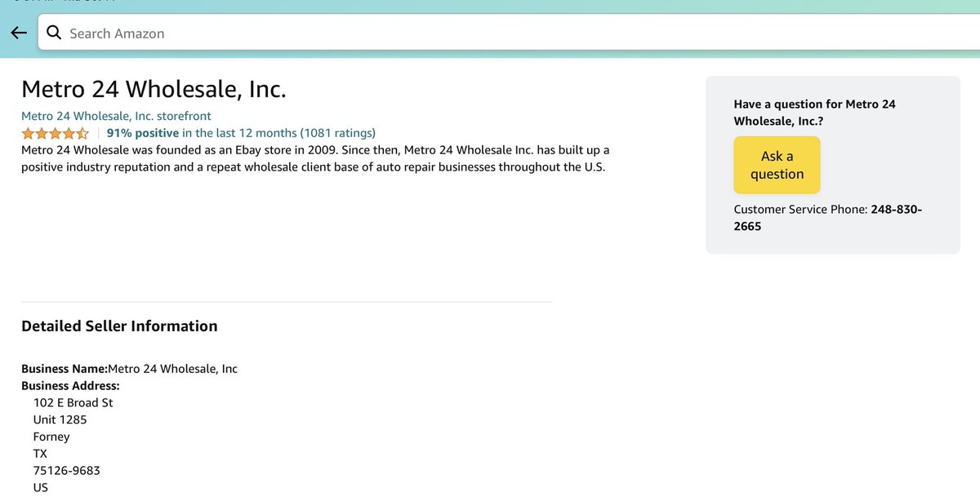Select the country code US
The image size is (980, 497).
41,487
